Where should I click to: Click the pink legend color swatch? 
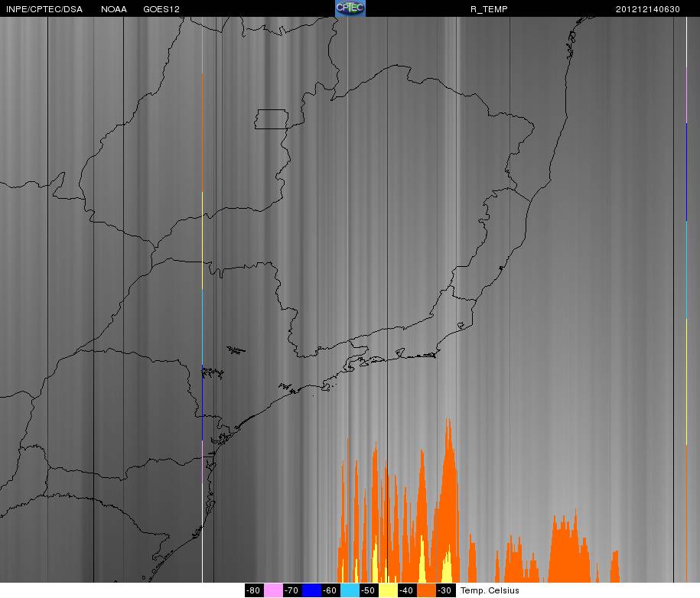(x=273, y=590)
